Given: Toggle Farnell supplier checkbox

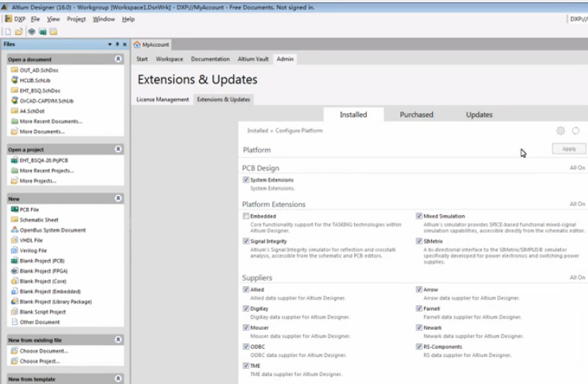Looking at the screenshot, I should (419, 308).
